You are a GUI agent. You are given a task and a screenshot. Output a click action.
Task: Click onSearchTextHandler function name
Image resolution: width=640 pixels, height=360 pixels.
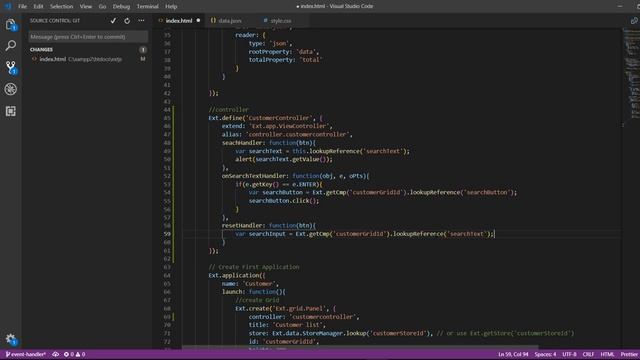click(254, 176)
